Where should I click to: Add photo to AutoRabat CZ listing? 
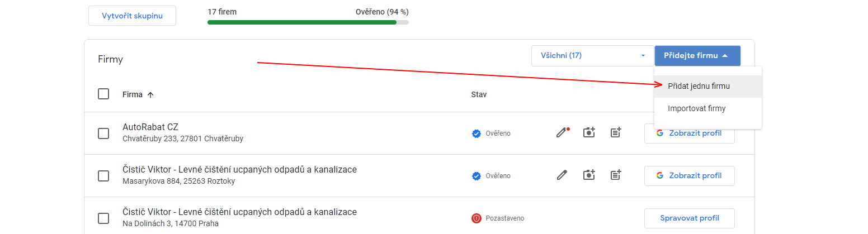pyautogui.click(x=588, y=133)
